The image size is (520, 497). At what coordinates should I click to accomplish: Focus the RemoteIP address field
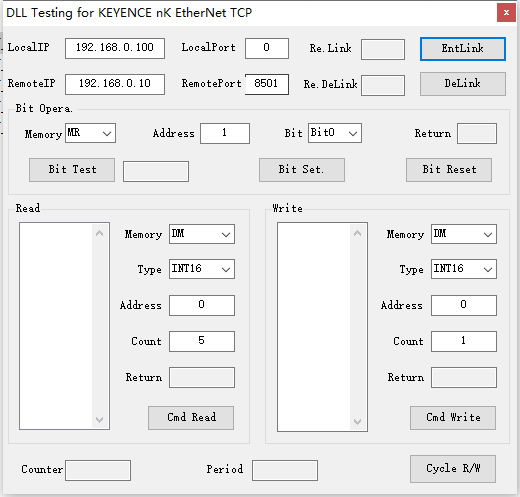115,84
